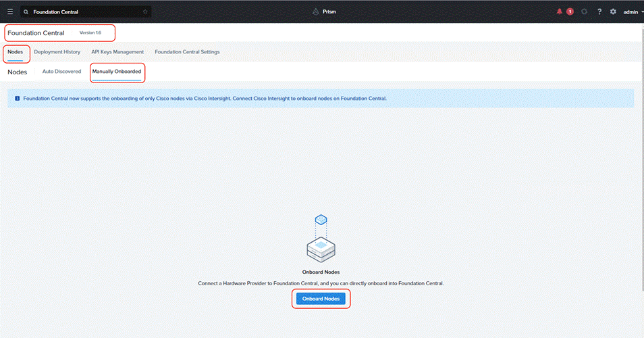Screen dimensions: 644x338
Task: Focus the Foundation Central search field
Action: [x=86, y=12]
